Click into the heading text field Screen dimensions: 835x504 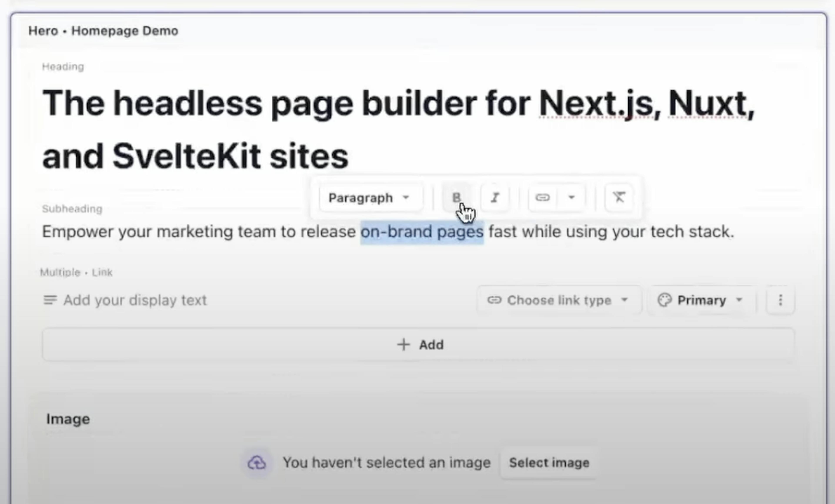coord(399,130)
